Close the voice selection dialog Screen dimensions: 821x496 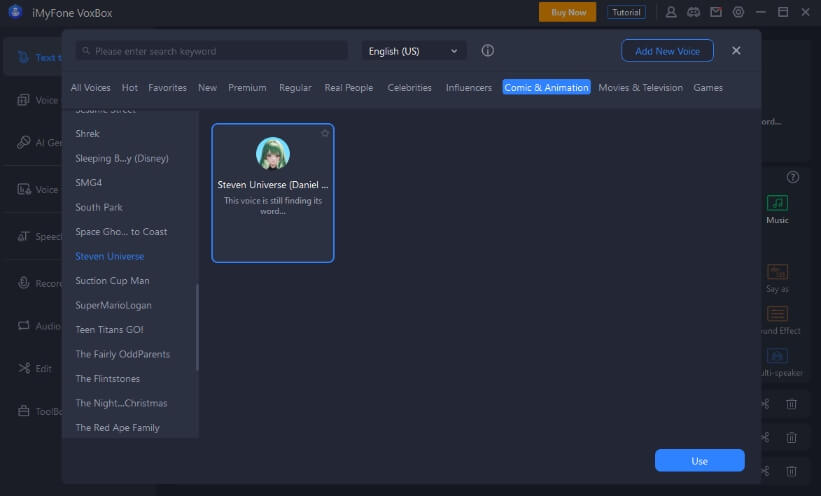pos(736,50)
